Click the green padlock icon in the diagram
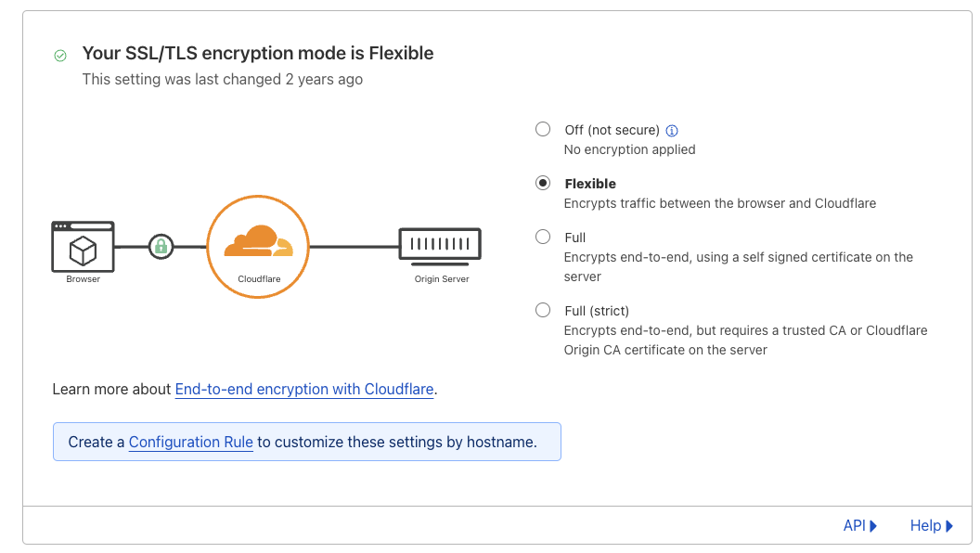Image resolution: width=980 pixels, height=553 pixels. (161, 246)
